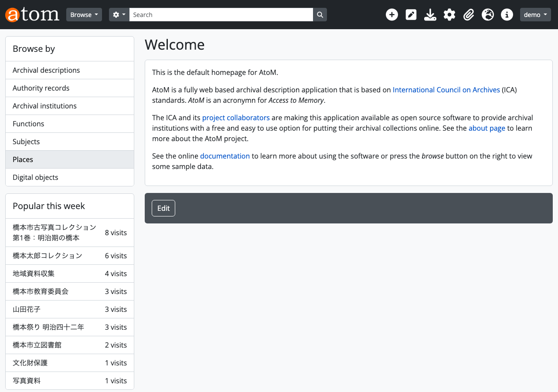Screen dimensions: 558x392
Task: Open Digital objects browse entry
Action: 70,177
